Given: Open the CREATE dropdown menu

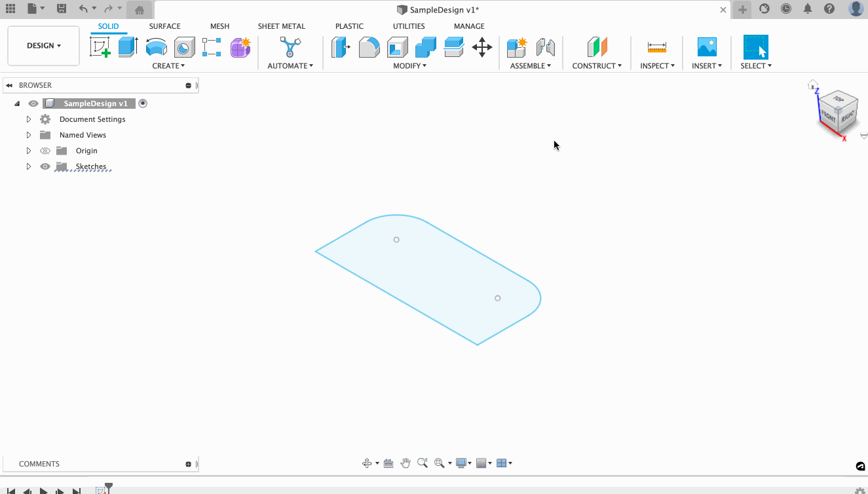Looking at the screenshot, I should click(168, 66).
